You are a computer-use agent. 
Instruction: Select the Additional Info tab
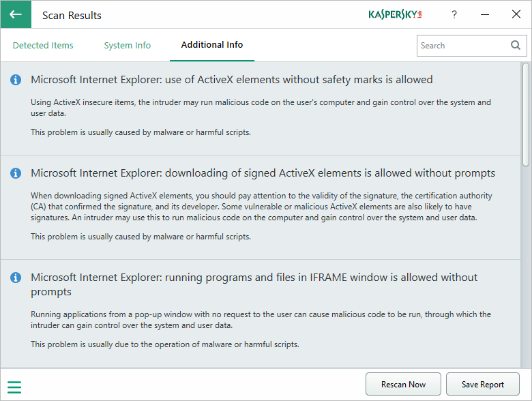click(212, 45)
